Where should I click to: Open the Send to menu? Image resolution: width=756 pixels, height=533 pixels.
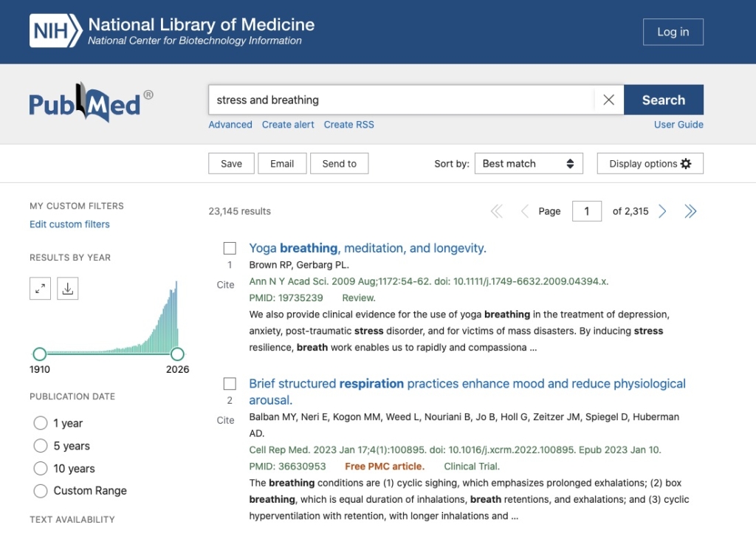coord(339,164)
